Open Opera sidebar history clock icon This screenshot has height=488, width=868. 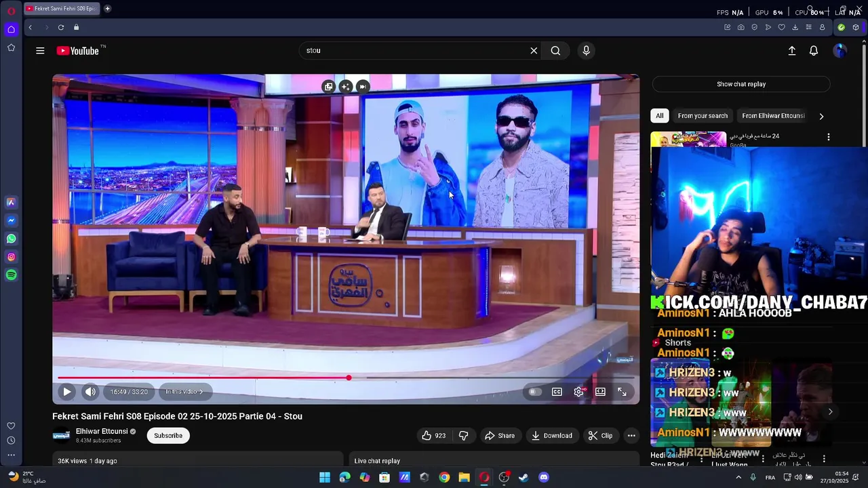coord(11,441)
